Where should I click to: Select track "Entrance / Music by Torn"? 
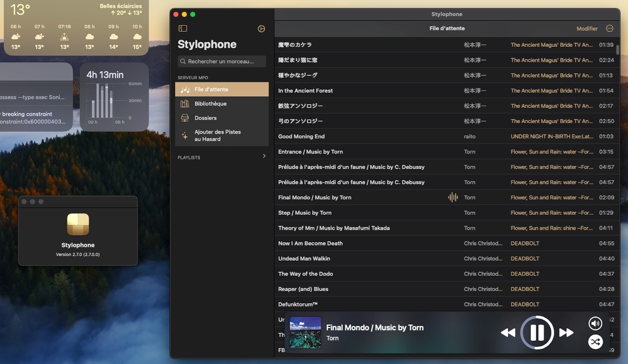447,152
